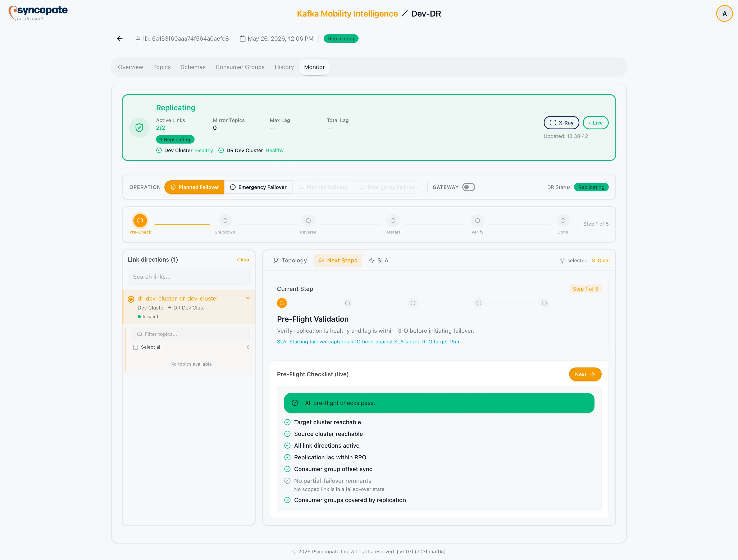Select the dr-dev-cluster-dr-dev-cluster radio button
The height and width of the screenshot is (560, 738).
[x=131, y=299]
